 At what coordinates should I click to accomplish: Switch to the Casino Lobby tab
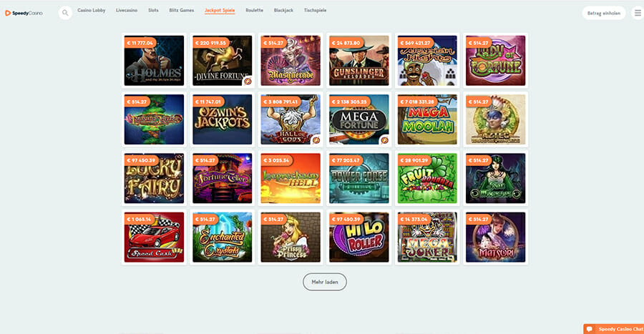click(x=91, y=10)
